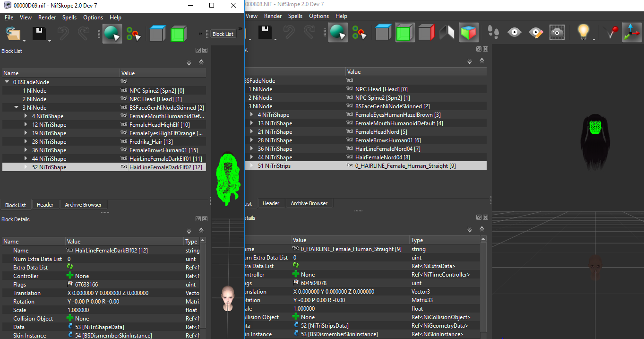Select the object picker tool in 00000D69.nif window
Viewport: 644px width, 339px height.
coord(112,34)
